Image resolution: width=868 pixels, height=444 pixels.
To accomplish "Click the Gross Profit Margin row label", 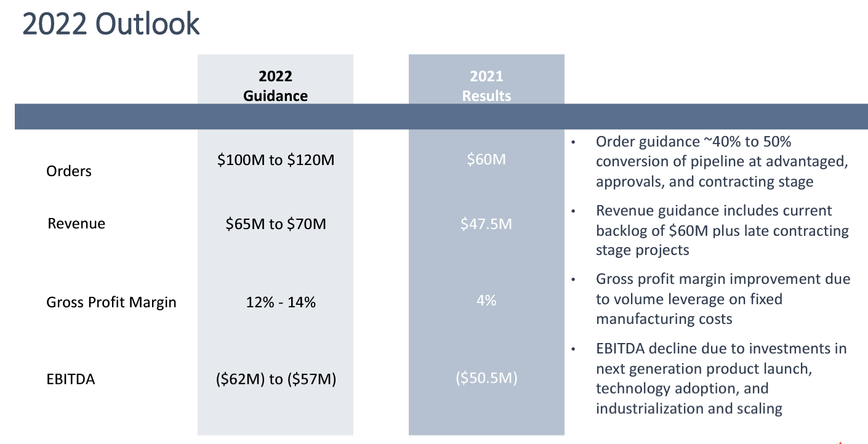I will point(111,302).
